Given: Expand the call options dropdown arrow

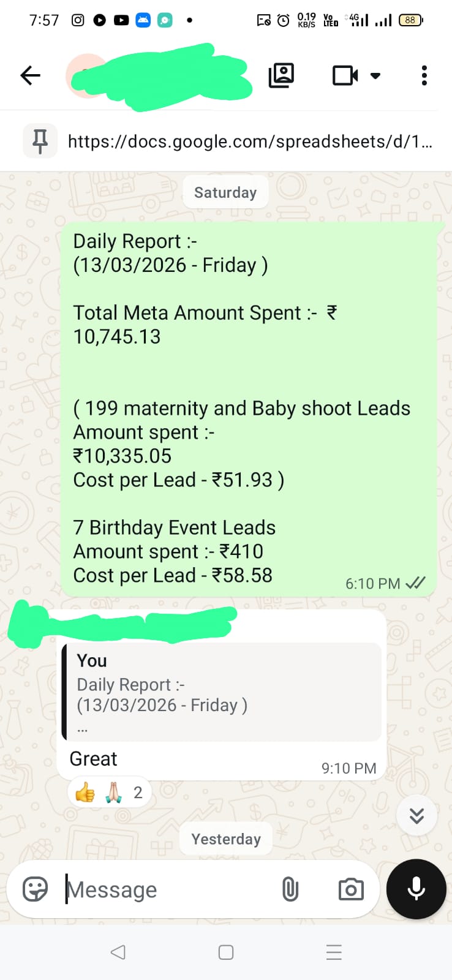Looking at the screenshot, I should tap(375, 75).
